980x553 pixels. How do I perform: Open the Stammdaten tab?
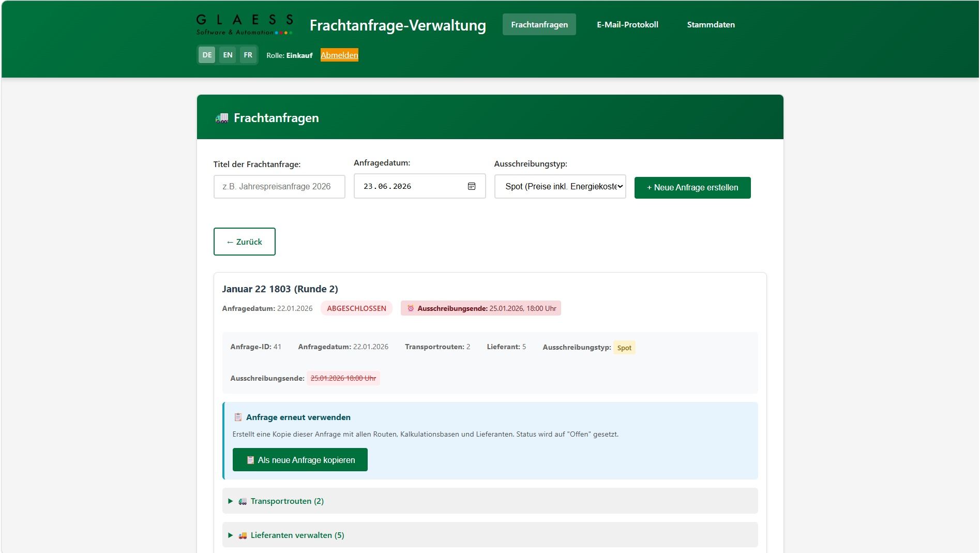[x=711, y=24]
